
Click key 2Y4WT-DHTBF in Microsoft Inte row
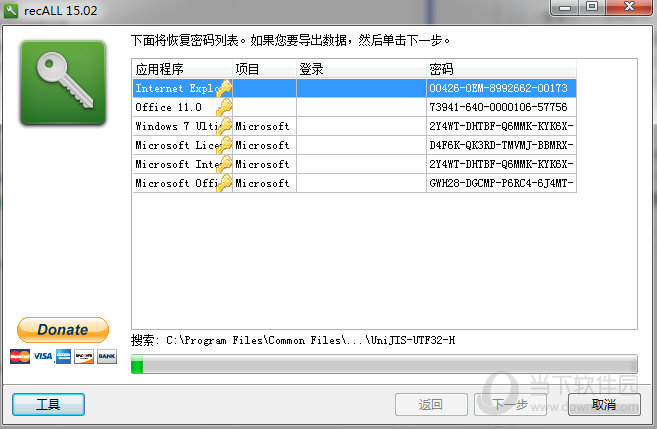click(501, 164)
